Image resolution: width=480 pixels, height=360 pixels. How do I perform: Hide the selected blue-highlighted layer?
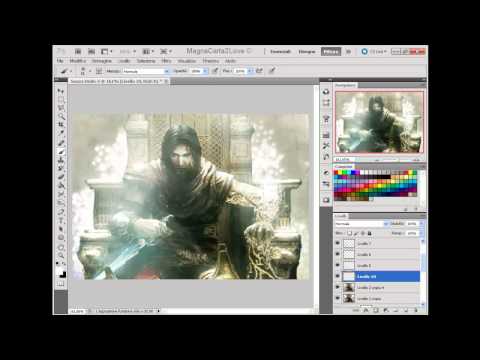click(338, 276)
